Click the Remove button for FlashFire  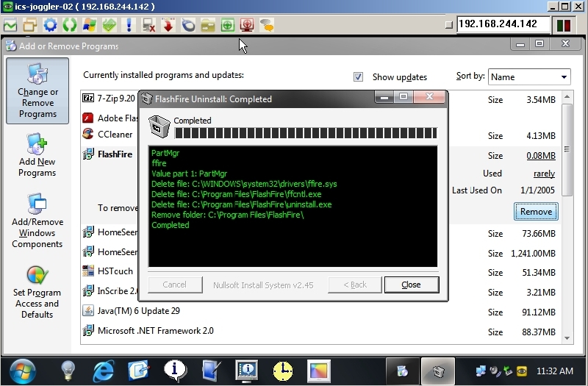(536, 212)
